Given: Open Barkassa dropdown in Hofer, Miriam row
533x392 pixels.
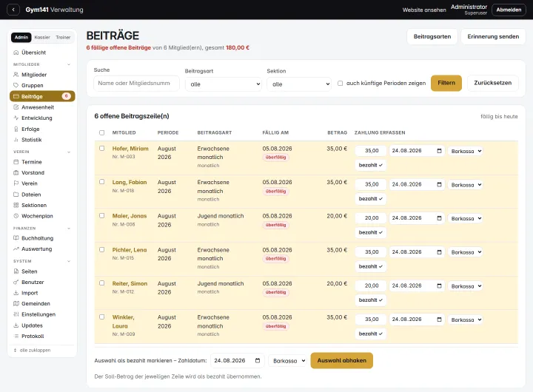Looking at the screenshot, I should point(466,151).
